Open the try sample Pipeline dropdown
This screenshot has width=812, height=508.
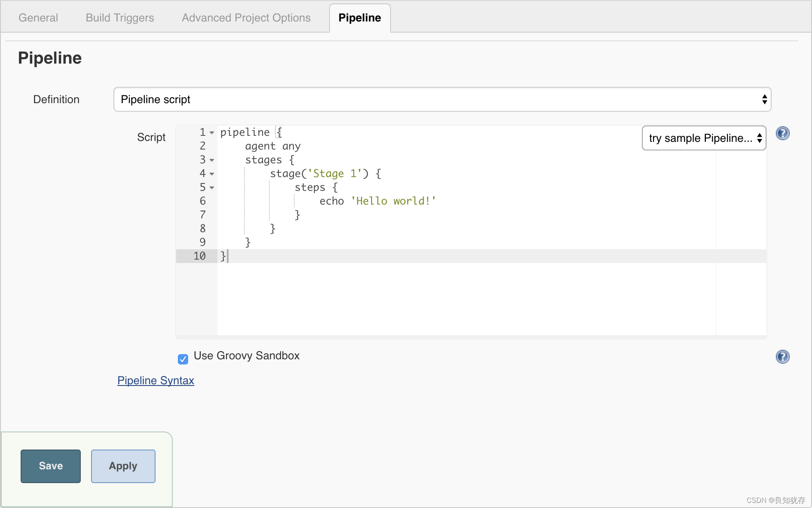(x=703, y=138)
